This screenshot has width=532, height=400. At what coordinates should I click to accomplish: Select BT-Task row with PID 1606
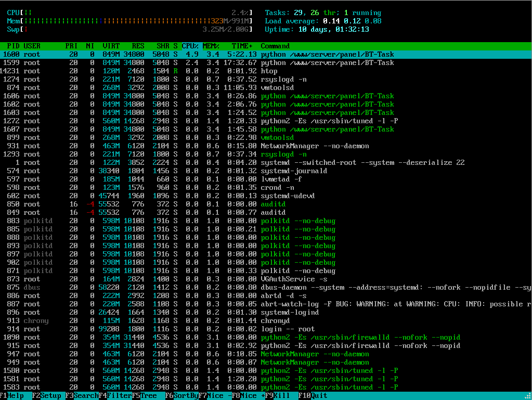tap(266, 96)
